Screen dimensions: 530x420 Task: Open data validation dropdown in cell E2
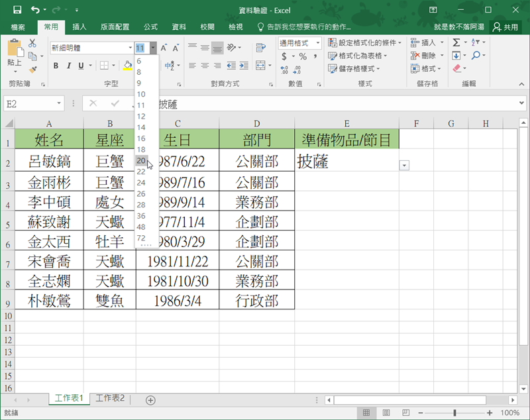pyautogui.click(x=404, y=165)
